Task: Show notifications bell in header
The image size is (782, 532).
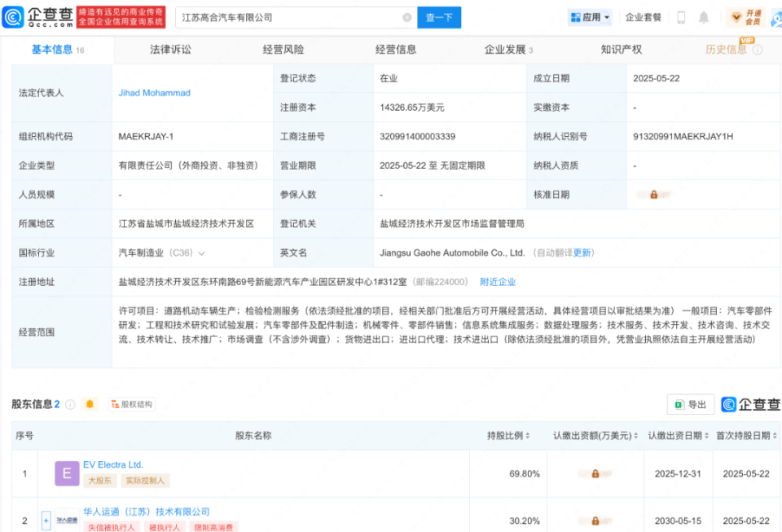Action: 703,17
